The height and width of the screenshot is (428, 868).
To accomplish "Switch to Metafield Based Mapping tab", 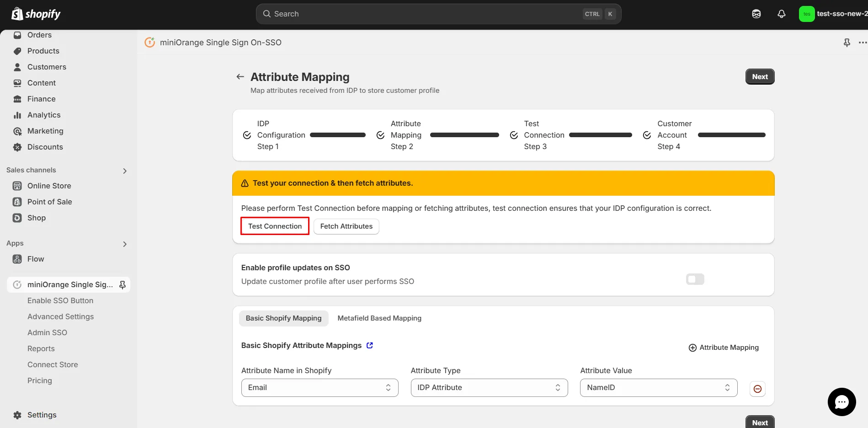I will [379, 318].
